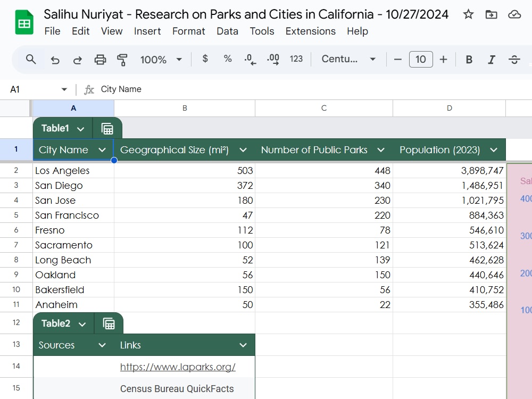The height and width of the screenshot is (399, 532).
Task: Print the spreadsheet
Action: point(100,60)
